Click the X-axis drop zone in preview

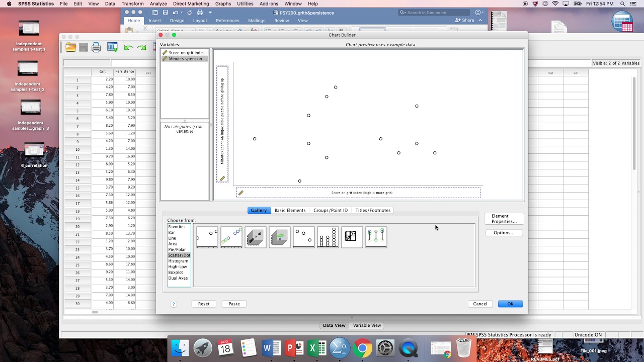[358, 193]
